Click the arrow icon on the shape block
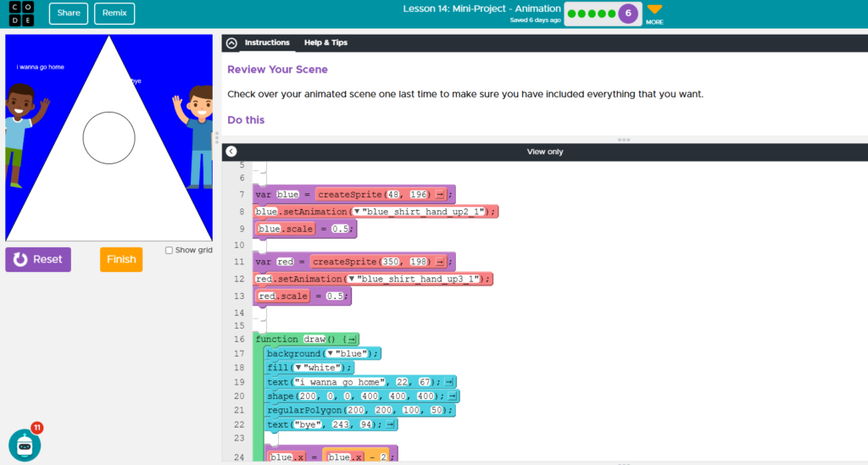 tap(453, 396)
